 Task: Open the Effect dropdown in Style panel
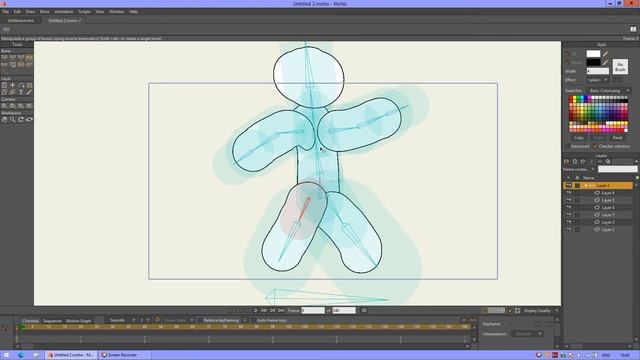tap(598, 80)
